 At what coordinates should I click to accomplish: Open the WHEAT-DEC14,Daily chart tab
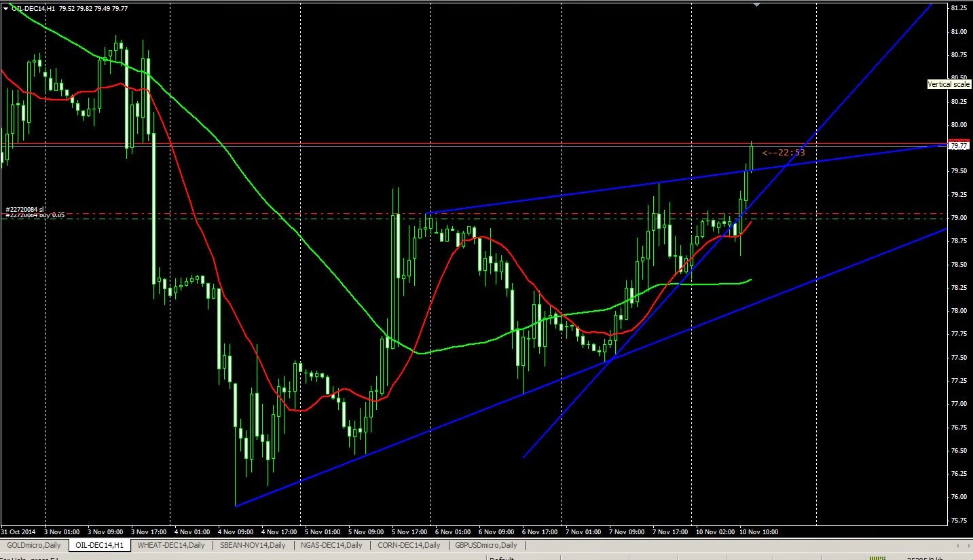[x=171, y=545]
